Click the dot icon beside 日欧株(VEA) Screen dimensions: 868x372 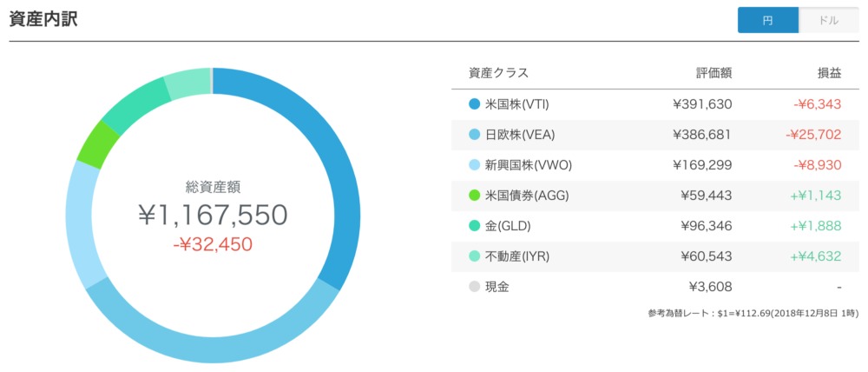tap(475, 135)
